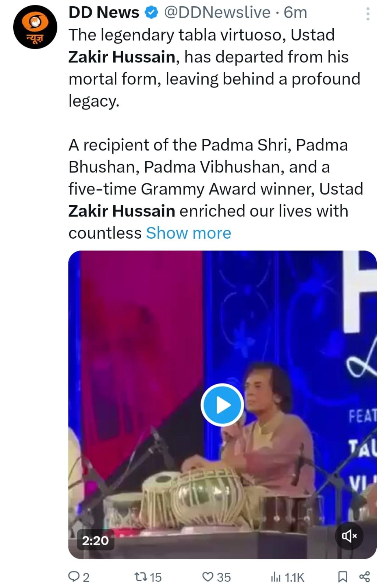Unmute the video with speaker icon
This screenshot has width=390, height=588.
click(349, 536)
